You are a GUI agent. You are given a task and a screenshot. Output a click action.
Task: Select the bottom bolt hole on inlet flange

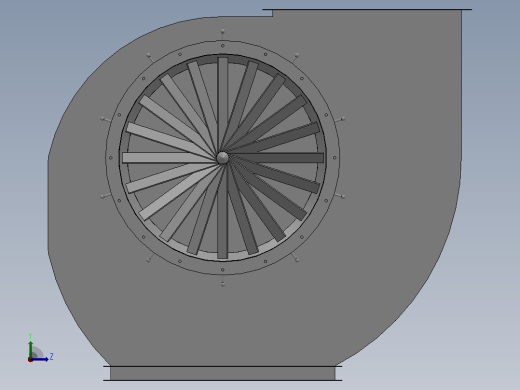tap(223, 270)
